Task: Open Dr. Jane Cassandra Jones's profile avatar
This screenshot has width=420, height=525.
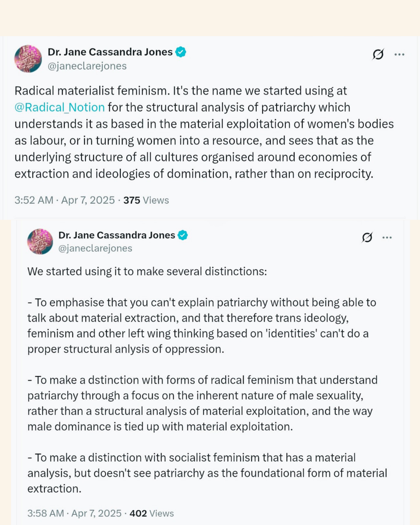Action: (x=28, y=58)
